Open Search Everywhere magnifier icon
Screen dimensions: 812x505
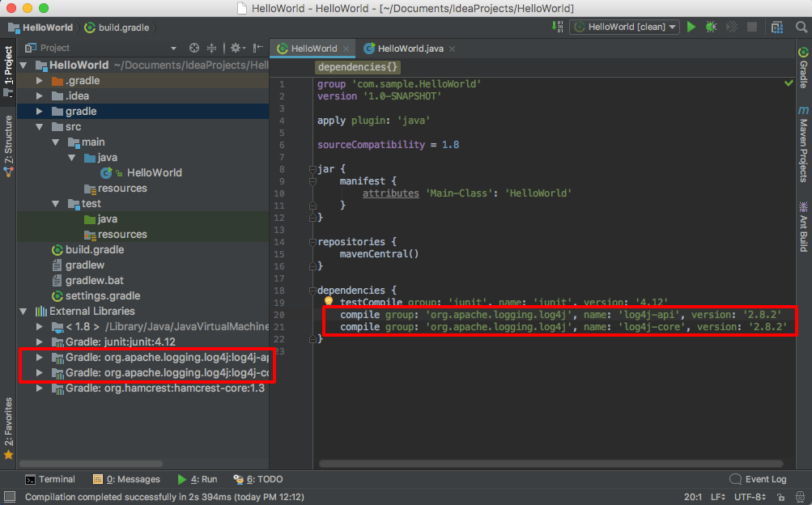(x=801, y=27)
